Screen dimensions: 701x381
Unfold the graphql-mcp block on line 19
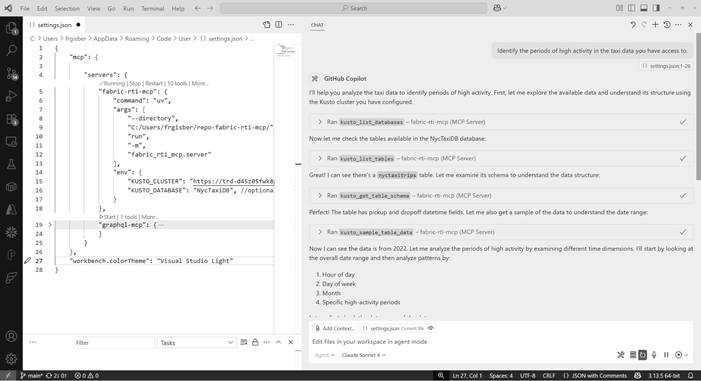[50, 225]
